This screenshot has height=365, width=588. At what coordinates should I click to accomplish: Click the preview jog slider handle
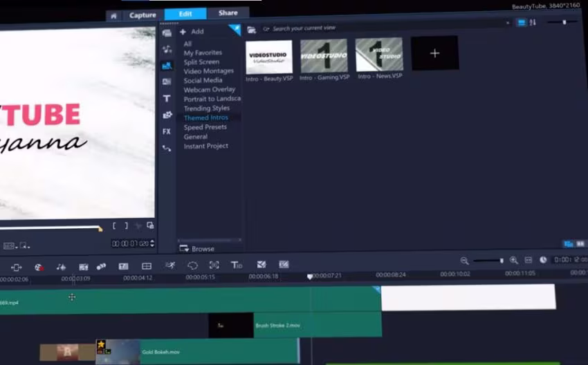point(100,228)
